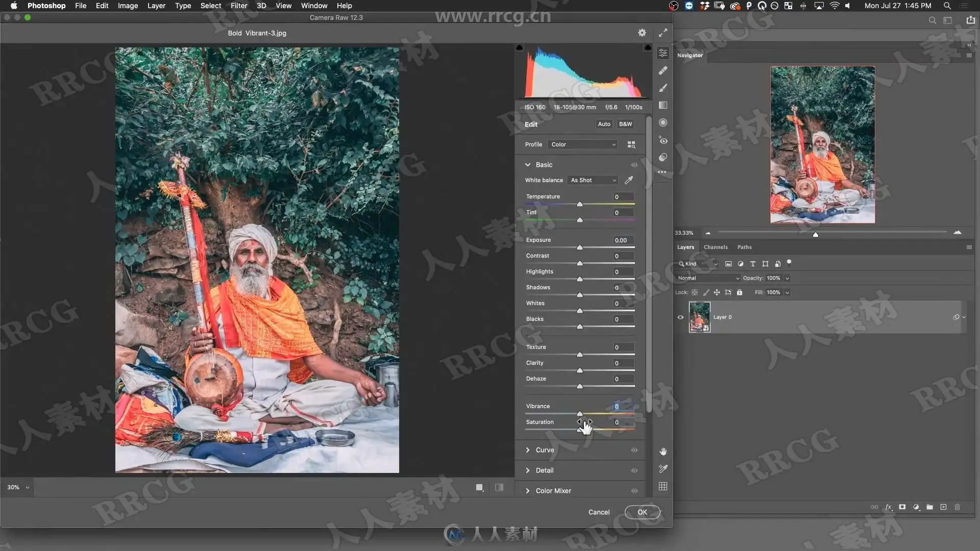Hide Layer 0 with eye icon

tap(680, 317)
